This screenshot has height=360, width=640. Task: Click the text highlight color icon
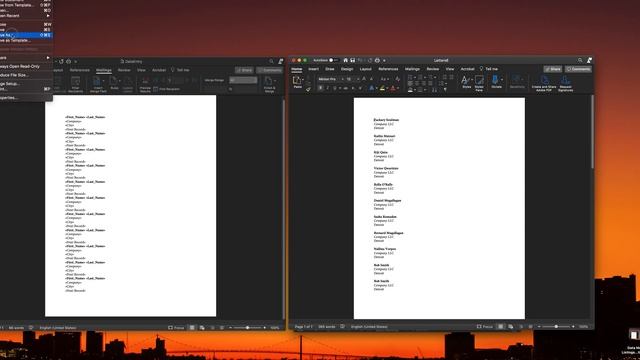click(x=382, y=88)
